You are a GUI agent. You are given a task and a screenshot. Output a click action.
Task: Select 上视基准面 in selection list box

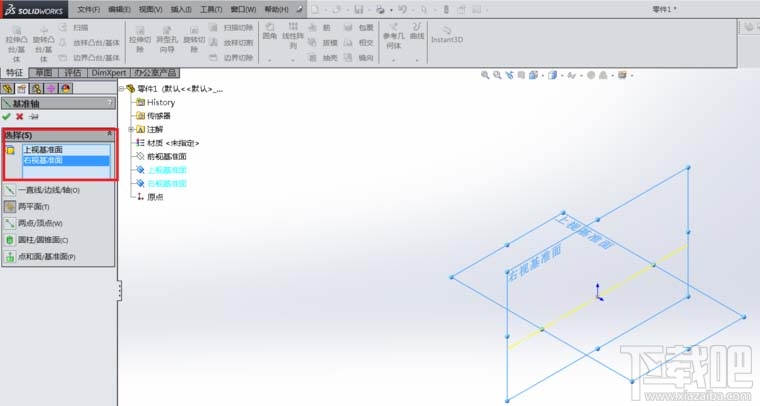point(66,150)
